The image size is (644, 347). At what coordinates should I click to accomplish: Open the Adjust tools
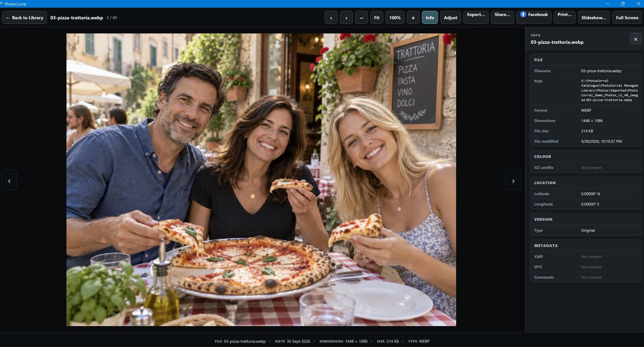point(450,18)
